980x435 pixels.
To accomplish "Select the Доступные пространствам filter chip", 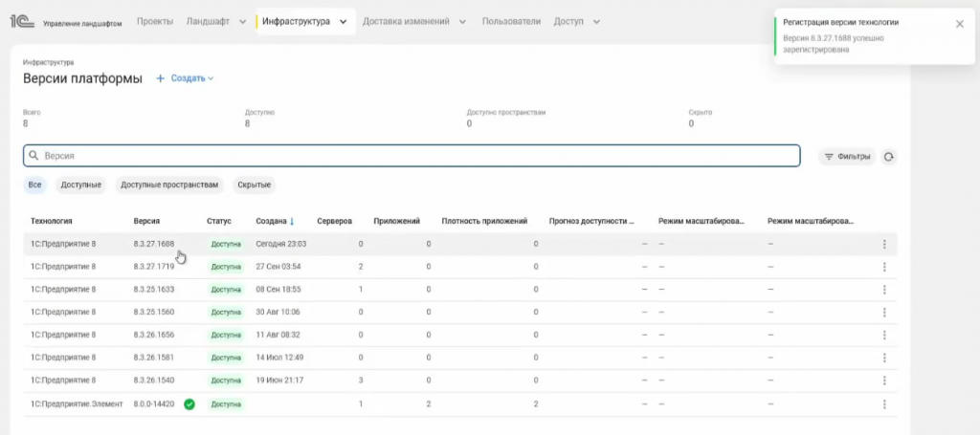I will pyautogui.click(x=170, y=185).
